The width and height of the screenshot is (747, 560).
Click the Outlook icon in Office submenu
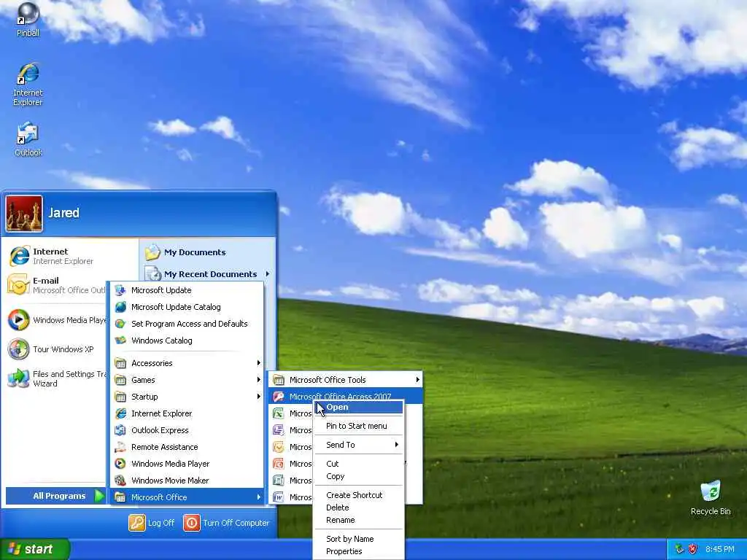pyautogui.click(x=278, y=447)
